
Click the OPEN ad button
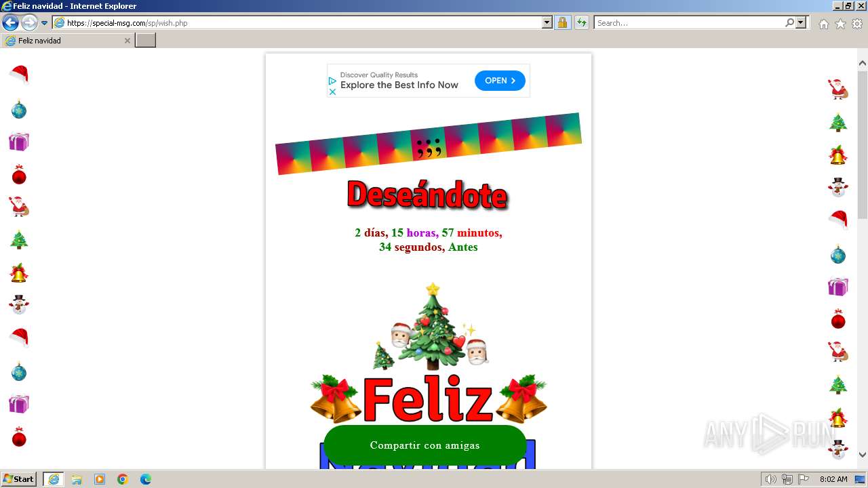coord(500,81)
